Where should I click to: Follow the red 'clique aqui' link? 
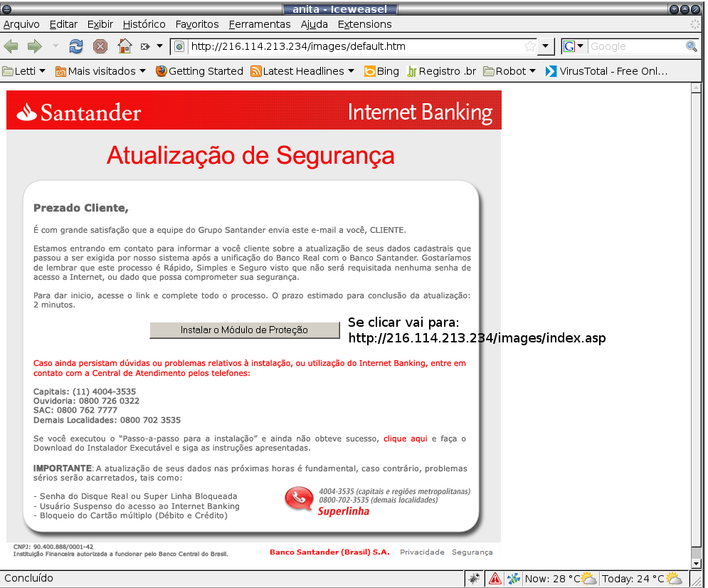click(405, 439)
